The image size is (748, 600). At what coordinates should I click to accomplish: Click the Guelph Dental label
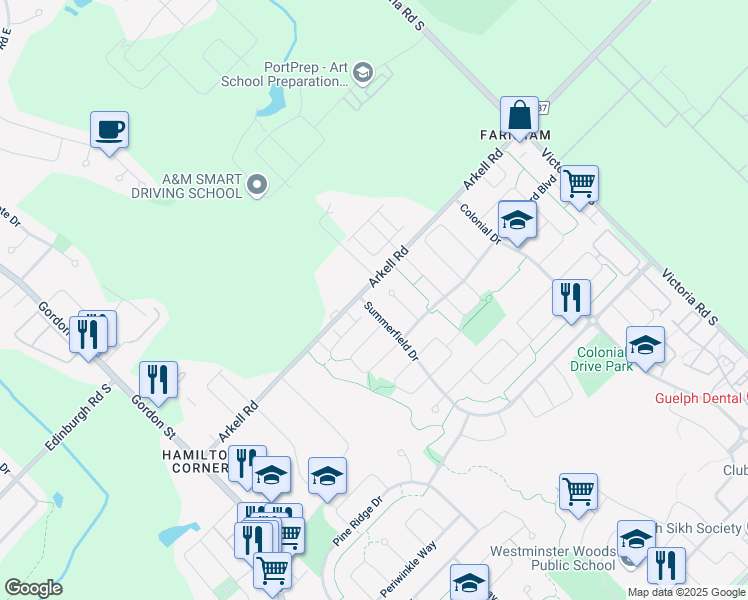point(698,398)
